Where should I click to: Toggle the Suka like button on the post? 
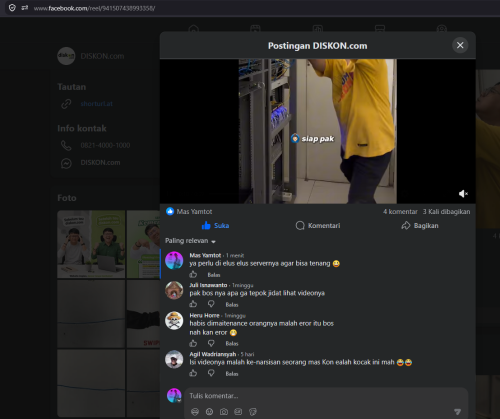(x=215, y=226)
